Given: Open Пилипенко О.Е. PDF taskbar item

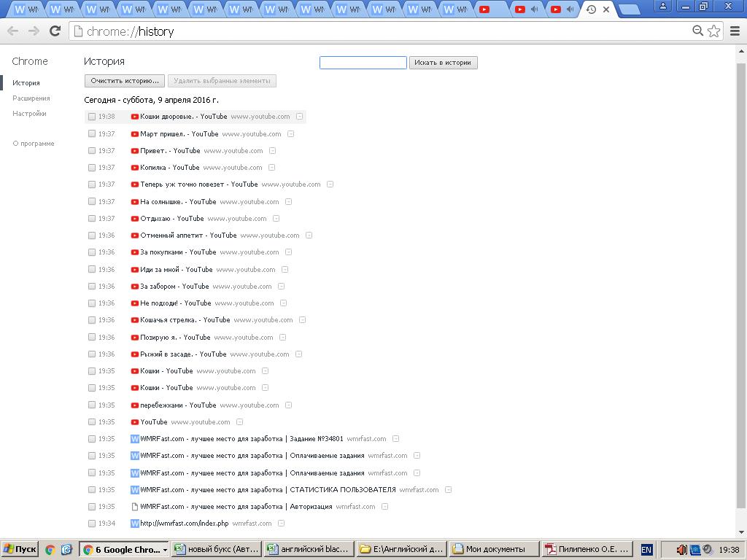Looking at the screenshot, I should pos(587,550).
